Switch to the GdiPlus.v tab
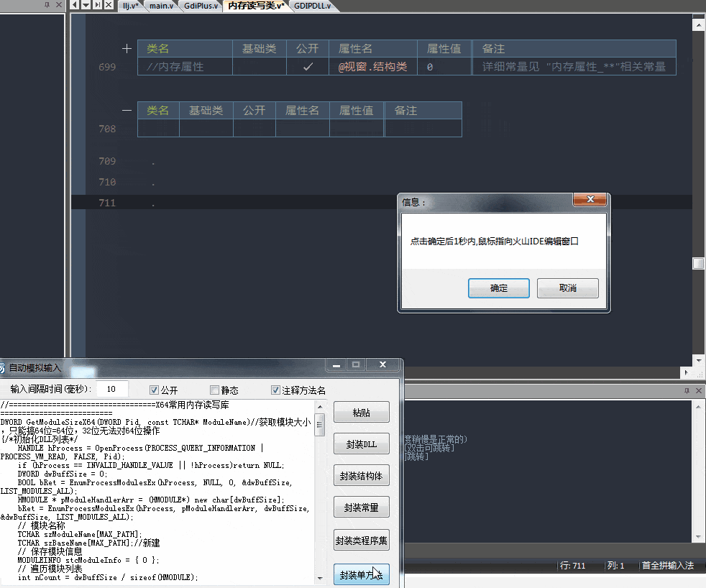The image size is (706, 588). pyautogui.click(x=201, y=6)
